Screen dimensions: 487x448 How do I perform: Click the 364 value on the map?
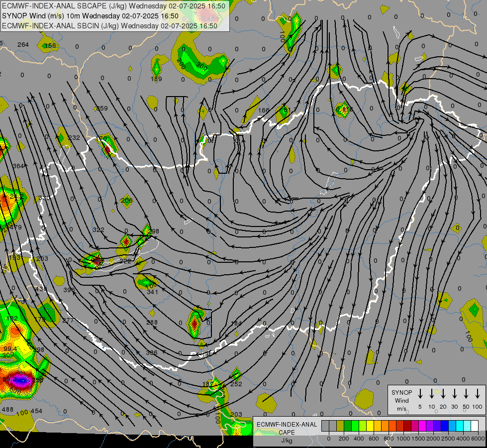(x=18, y=166)
